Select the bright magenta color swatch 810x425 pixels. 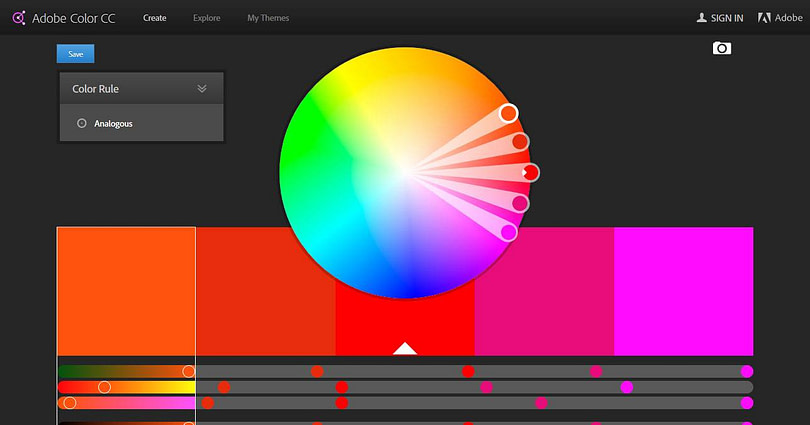click(x=683, y=291)
